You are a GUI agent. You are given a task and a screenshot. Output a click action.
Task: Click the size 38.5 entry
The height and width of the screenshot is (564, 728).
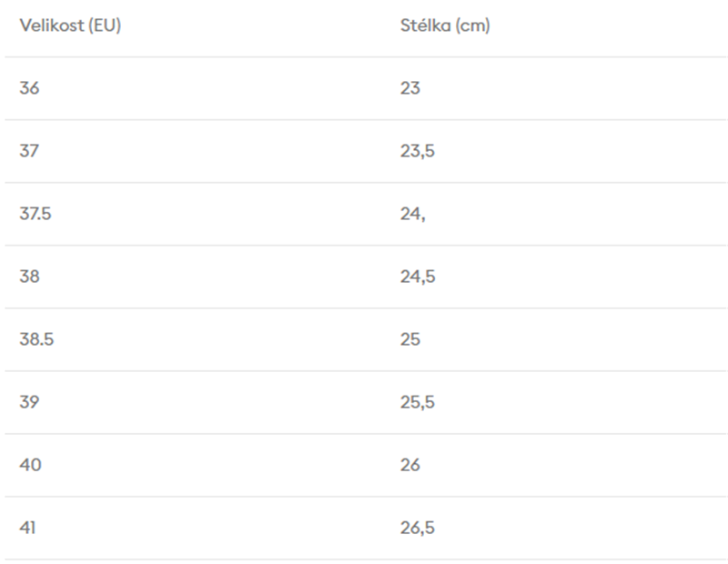pyautogui.click(x=37, y=339)
